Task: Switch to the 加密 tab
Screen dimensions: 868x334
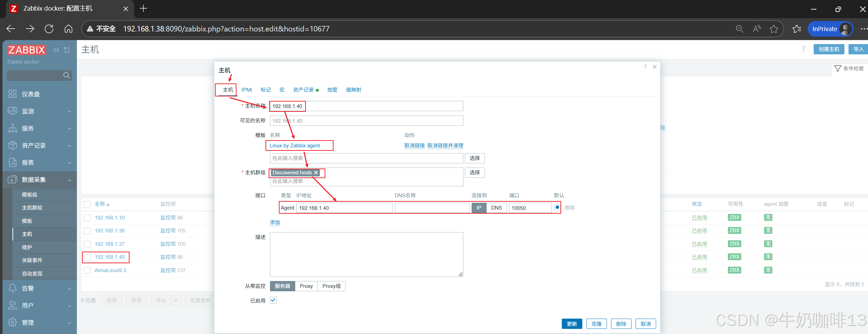Action: [x=332, y=90]
